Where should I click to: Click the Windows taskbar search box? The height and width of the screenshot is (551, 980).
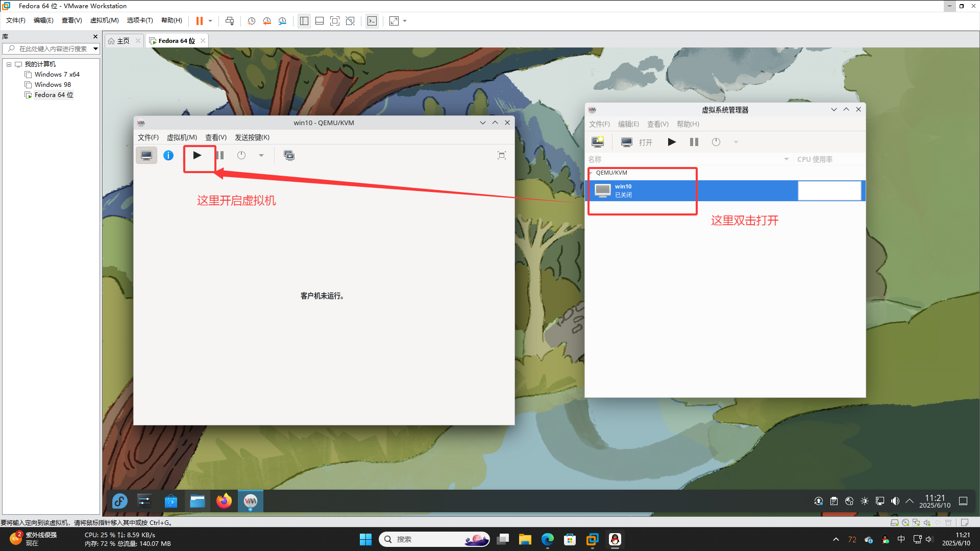click(x=435, y=539)
